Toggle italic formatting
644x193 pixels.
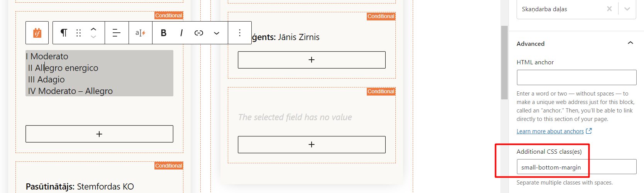pyautogui.click(x=181, y=33)
